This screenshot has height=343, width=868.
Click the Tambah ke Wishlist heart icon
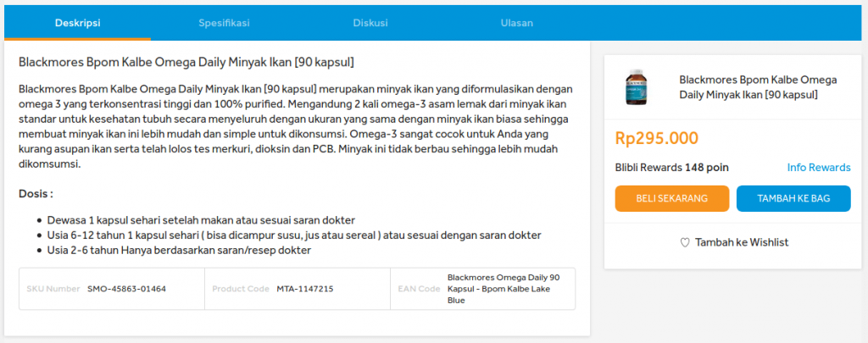point(685,242)
